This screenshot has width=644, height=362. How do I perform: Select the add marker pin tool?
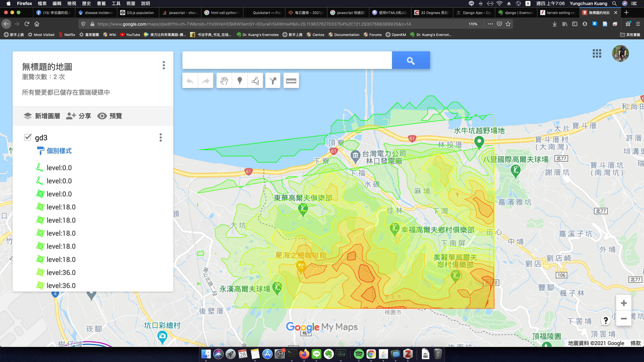click(x=239, y=81)
